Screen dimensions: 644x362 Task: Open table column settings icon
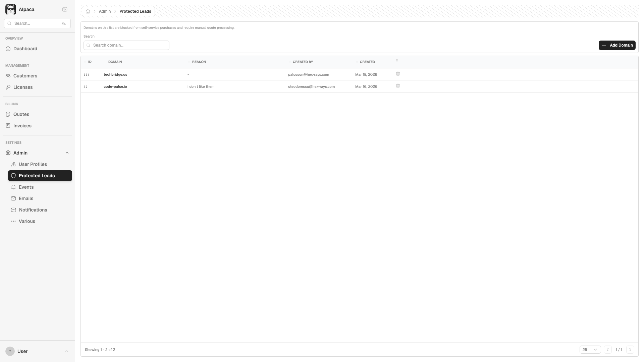(397, 61)
